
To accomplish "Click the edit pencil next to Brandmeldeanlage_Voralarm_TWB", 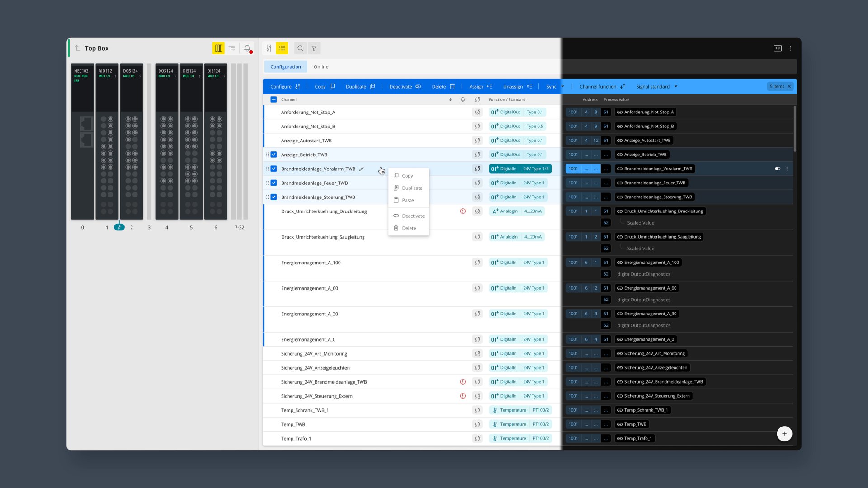I will coord(361,169).
